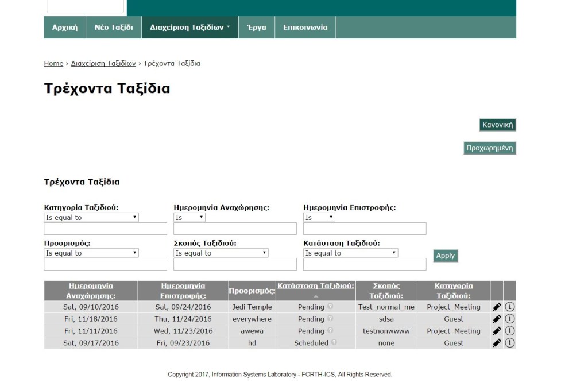Edit the 'hd' trip using pencil icon
588x386 pixels.
tap(497, 343)
